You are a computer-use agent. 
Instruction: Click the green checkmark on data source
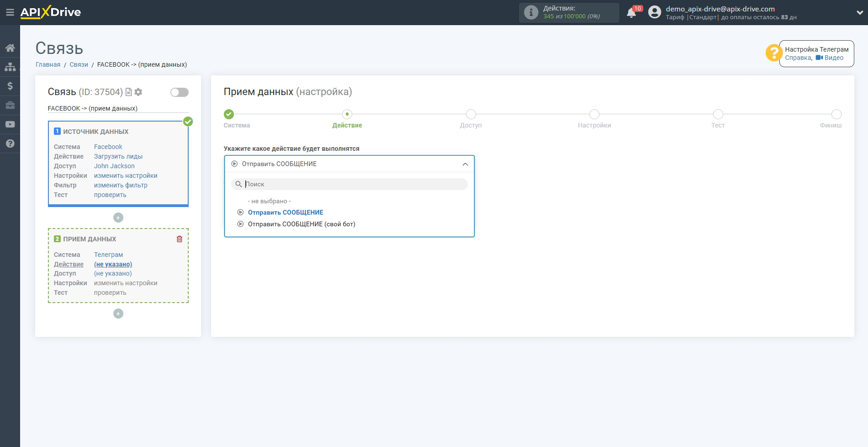click(188, 122)
